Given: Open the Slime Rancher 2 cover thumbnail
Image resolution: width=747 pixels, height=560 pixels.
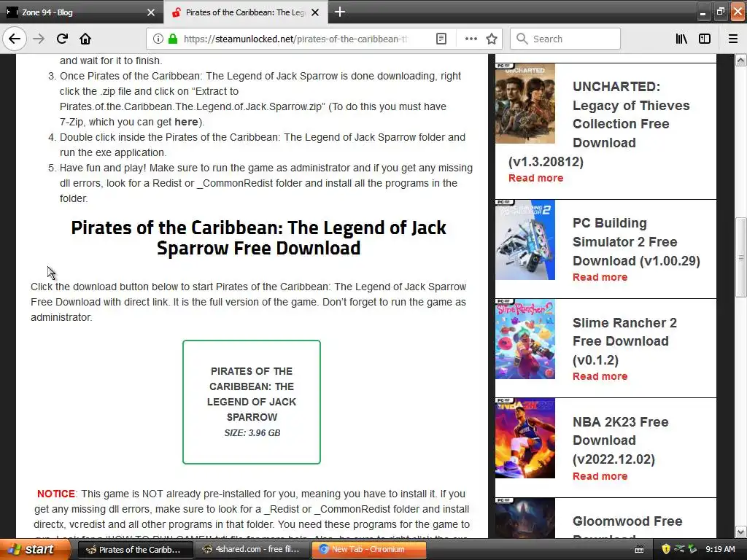Looking at the screenshot, I should (525, 339).
